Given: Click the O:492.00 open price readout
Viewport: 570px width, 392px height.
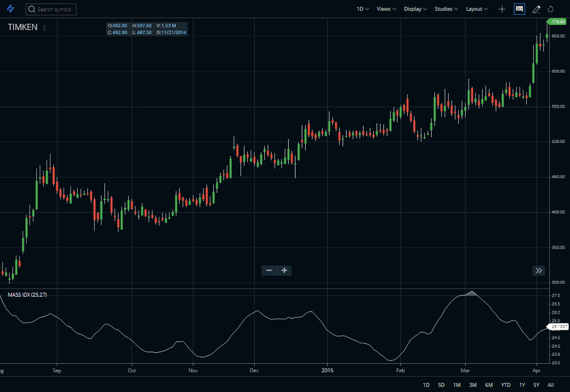Looking at the screenshot, I should pyautogui.click(x=117, y=26).
